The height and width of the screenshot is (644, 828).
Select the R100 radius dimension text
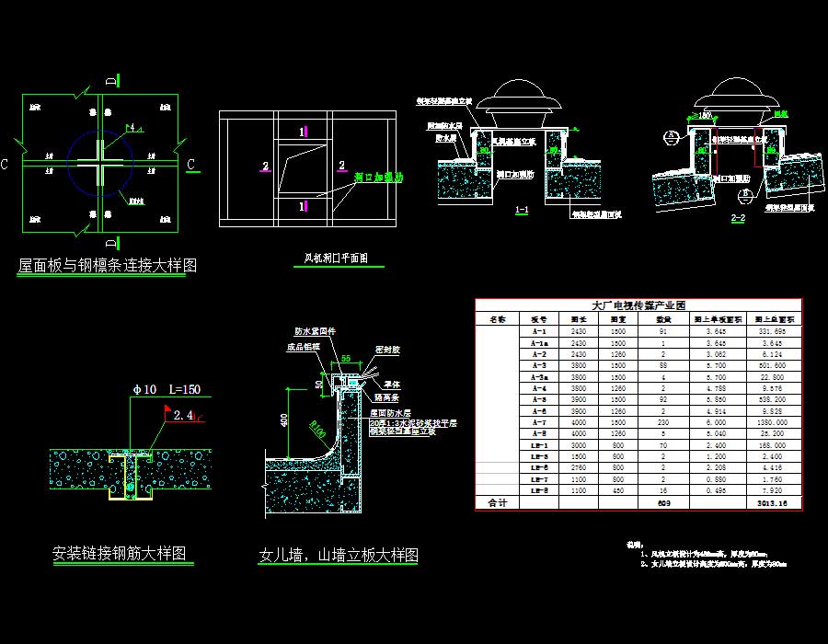click(x=314, y=426)
